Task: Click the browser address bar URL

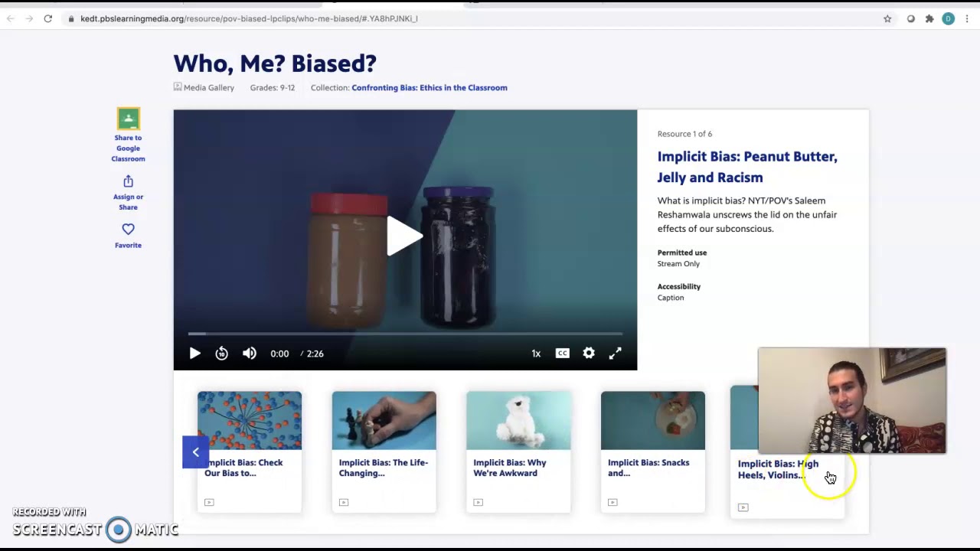Action: pyautogui.click(x=249, y=18)
